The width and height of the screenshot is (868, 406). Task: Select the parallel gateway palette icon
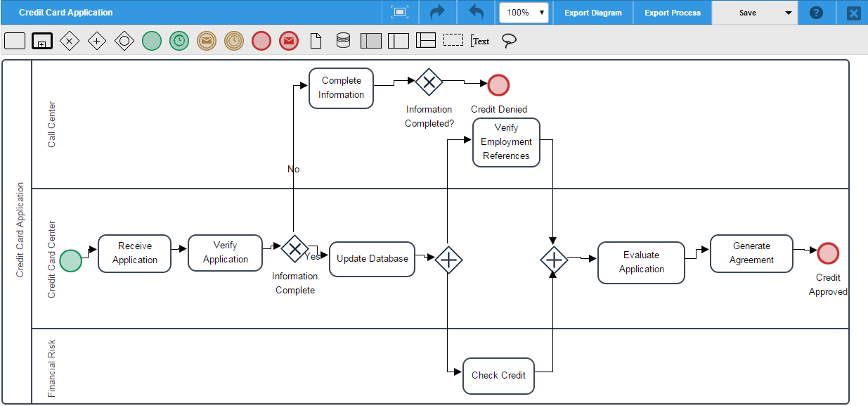click(x=96, y=41)
